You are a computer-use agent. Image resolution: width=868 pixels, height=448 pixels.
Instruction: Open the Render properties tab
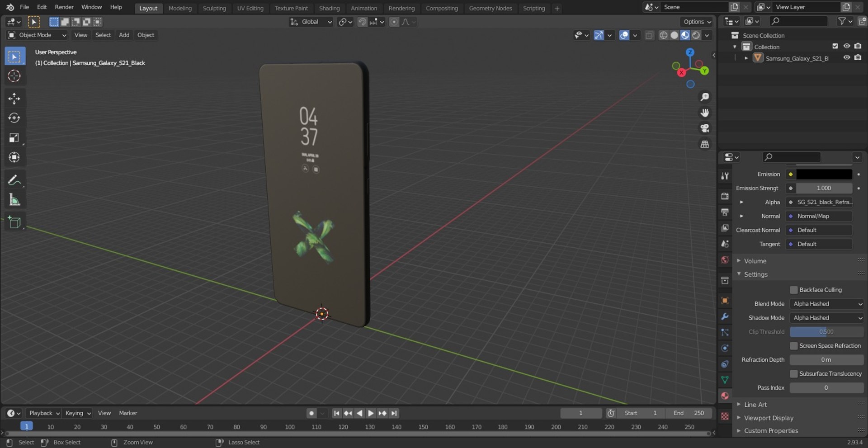725,196
